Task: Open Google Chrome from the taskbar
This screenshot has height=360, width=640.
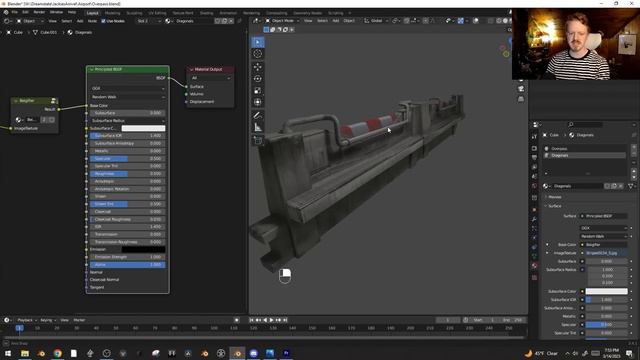Action: pos(58,353)
